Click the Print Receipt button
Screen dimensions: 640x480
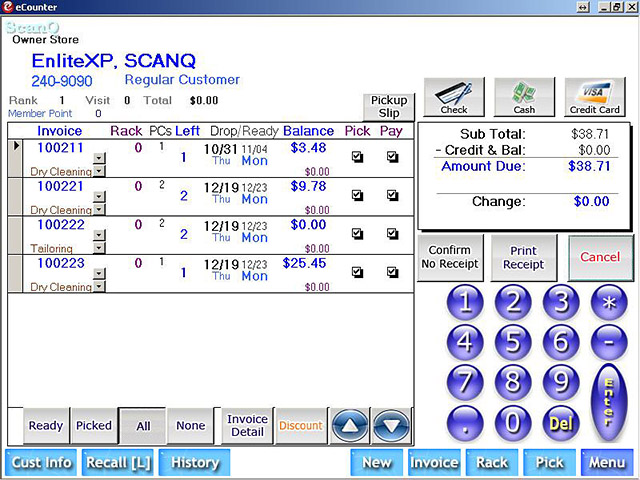point(524,257)
